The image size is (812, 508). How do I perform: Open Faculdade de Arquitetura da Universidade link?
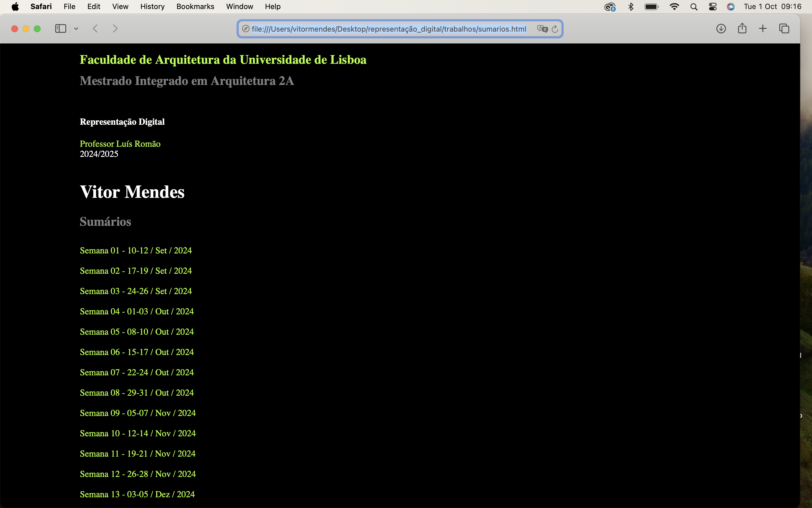point(223,60)
